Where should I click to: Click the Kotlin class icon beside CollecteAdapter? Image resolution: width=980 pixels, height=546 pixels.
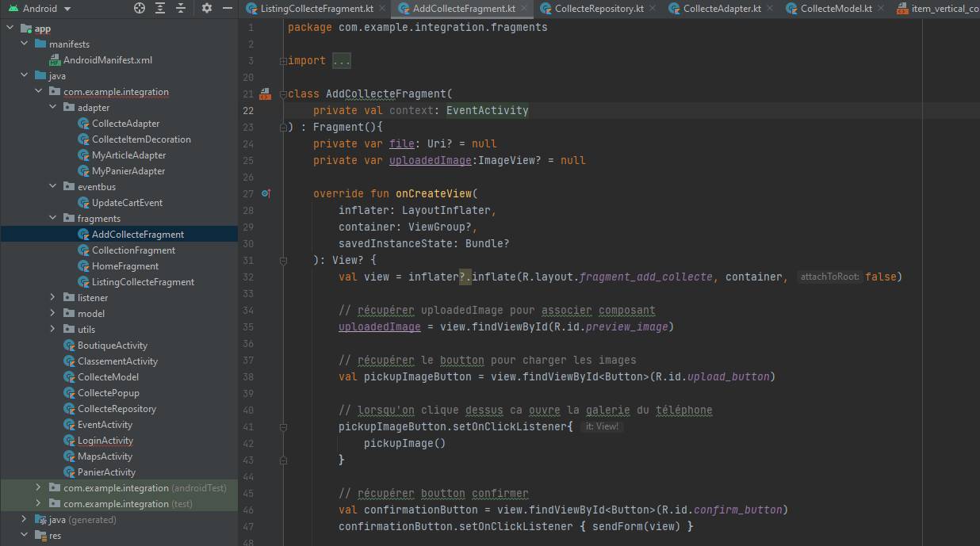pyautogui.click(x=83, y=124)
